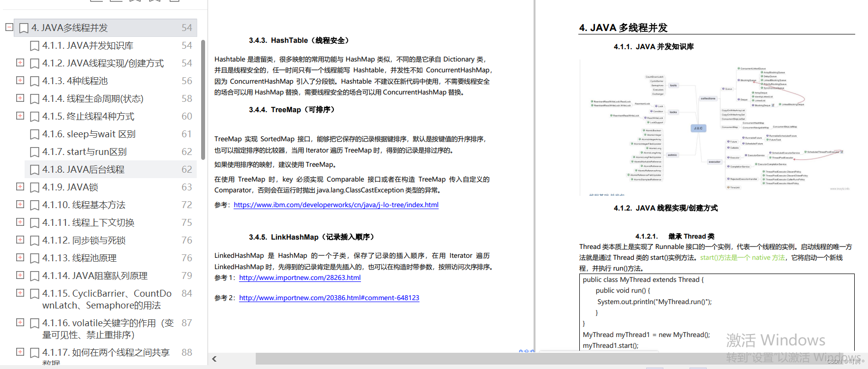Expand the 4.1.17 两个线程之间共享 bookmark
868x369 pixels.
(x=20, y=352)
